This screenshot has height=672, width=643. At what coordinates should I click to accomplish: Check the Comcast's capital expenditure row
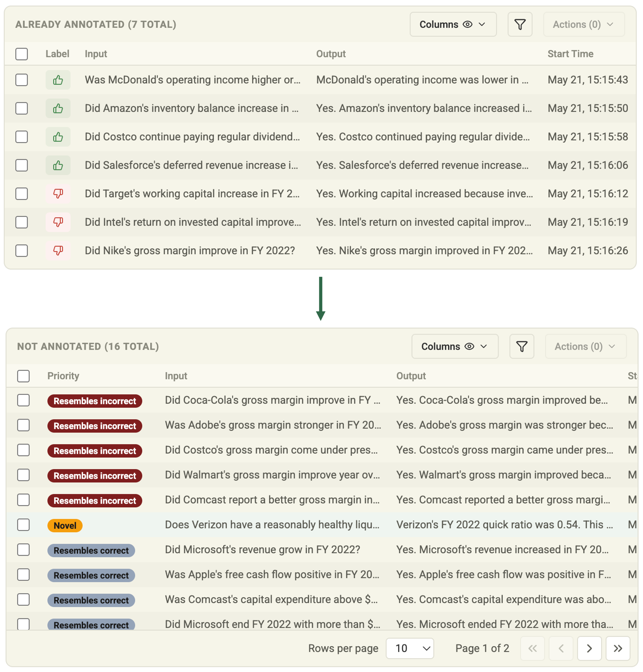coord(23,599)
